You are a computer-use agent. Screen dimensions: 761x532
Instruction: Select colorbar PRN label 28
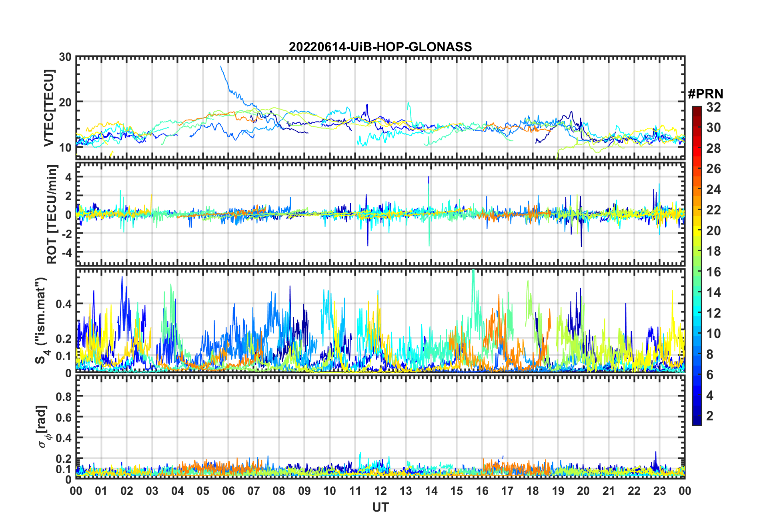714,148
